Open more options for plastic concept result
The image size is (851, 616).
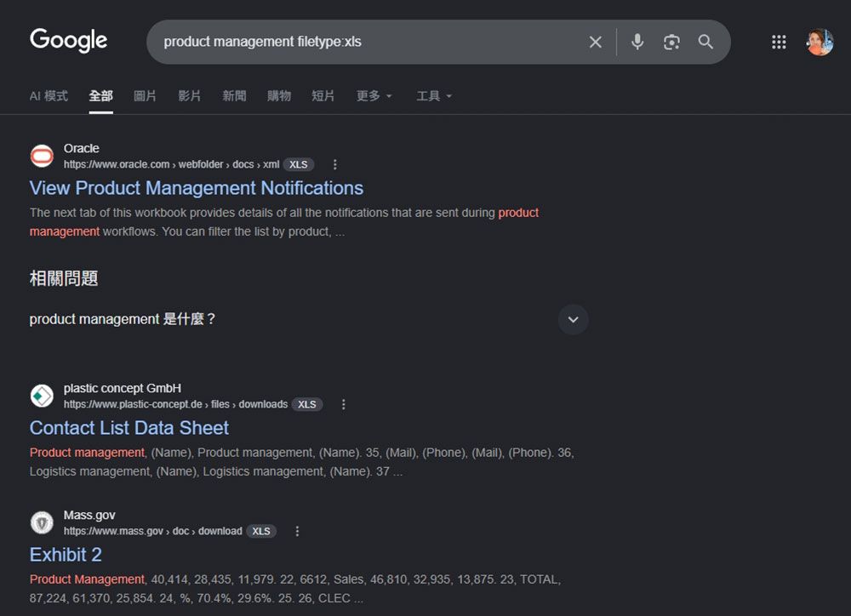click(344, 404)
